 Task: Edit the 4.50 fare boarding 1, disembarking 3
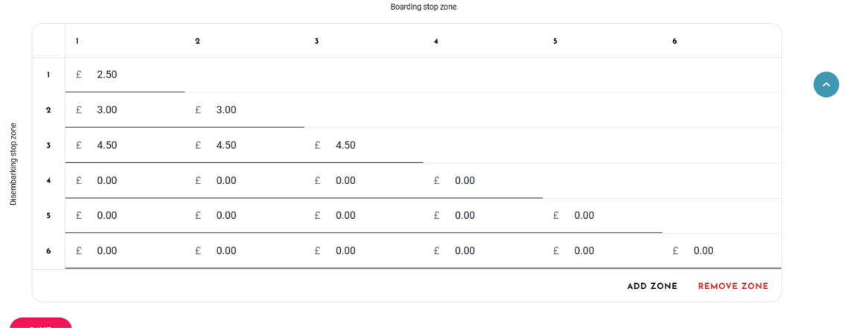click(x=125, y=145)
